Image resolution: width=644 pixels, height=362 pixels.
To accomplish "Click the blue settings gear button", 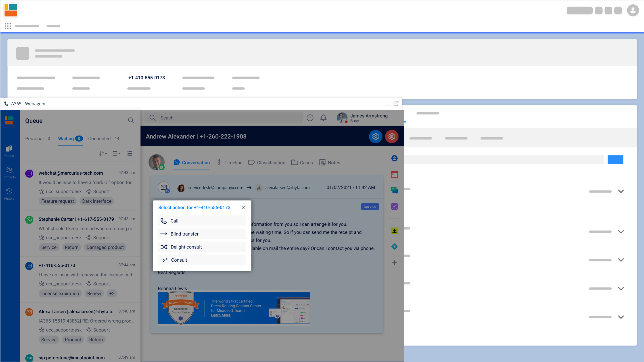I will point(376,137).
